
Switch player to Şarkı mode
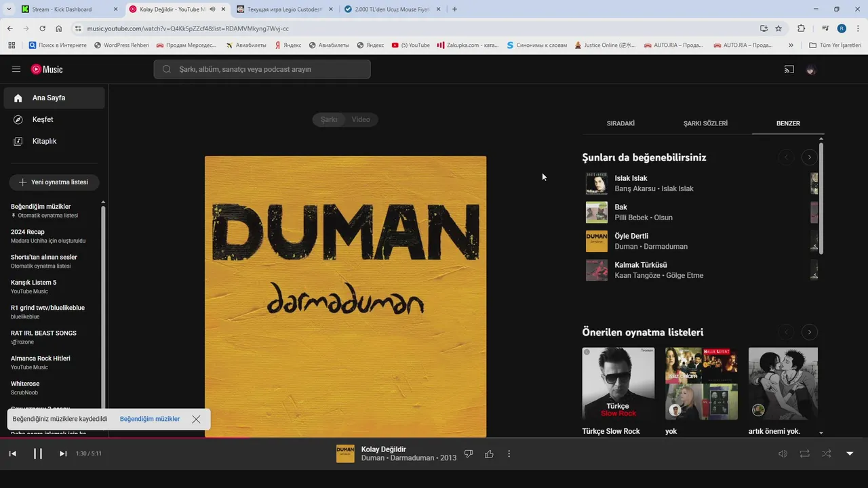329,119
